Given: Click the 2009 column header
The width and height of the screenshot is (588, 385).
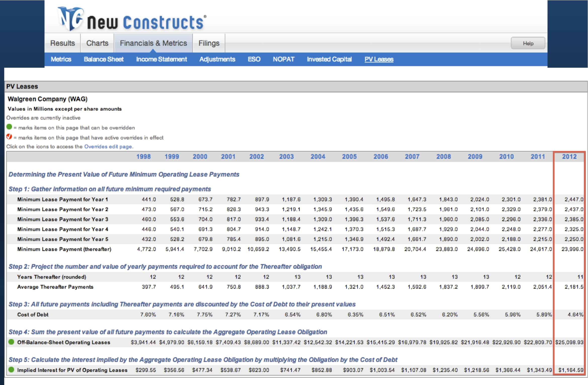Looking at the screenshot, I should [x=475, y=157].
